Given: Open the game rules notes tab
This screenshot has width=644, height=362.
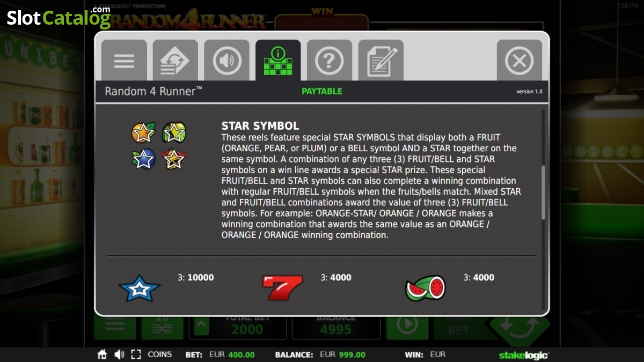Looking at the screenshot, I should [381, 61].
